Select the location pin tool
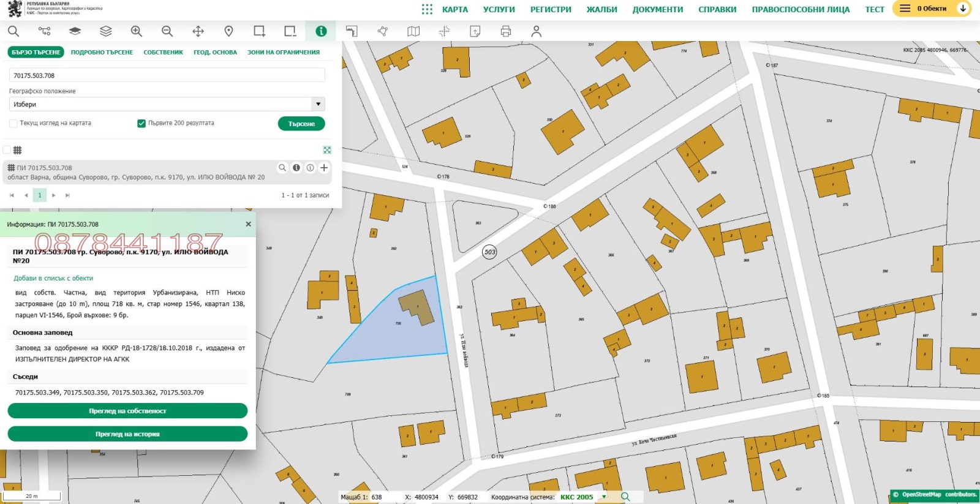This screenshot has height=504, width=980. click(228, 31)
